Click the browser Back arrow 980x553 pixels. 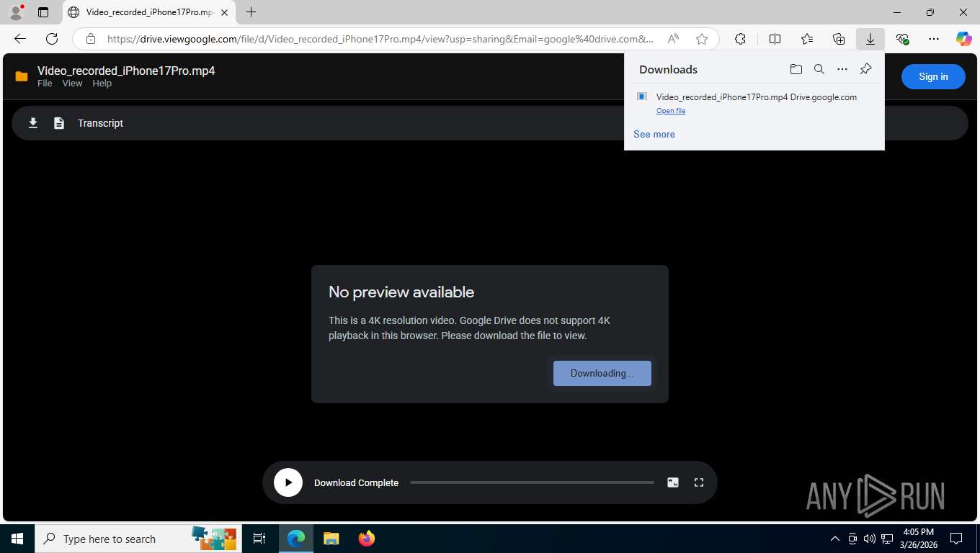[x=20, y=39]
